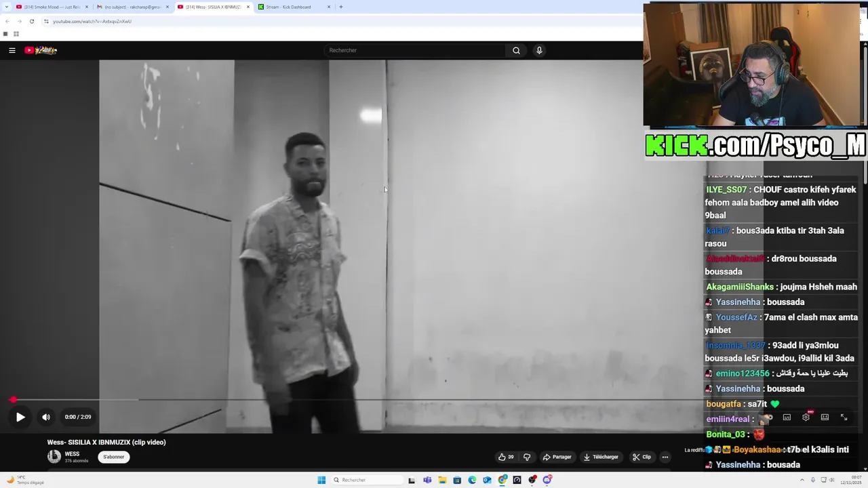Open the tab groups grid bookmark icon
868x488 pixels.
tap(16, 34)
